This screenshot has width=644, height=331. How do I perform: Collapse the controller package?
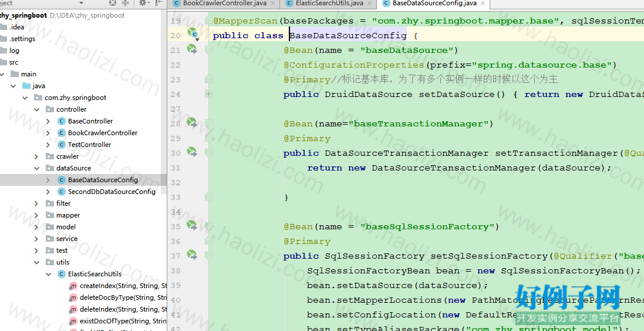click(x=38, y=109)
